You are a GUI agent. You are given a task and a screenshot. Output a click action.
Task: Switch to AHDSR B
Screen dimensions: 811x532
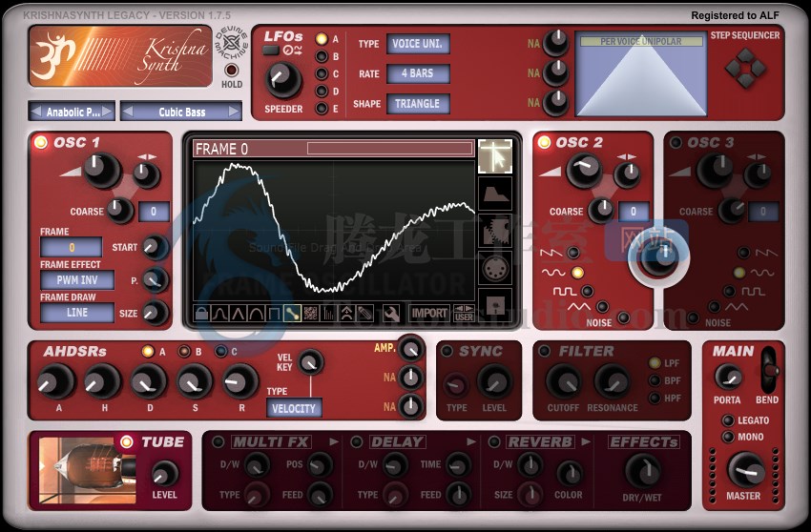184,352
